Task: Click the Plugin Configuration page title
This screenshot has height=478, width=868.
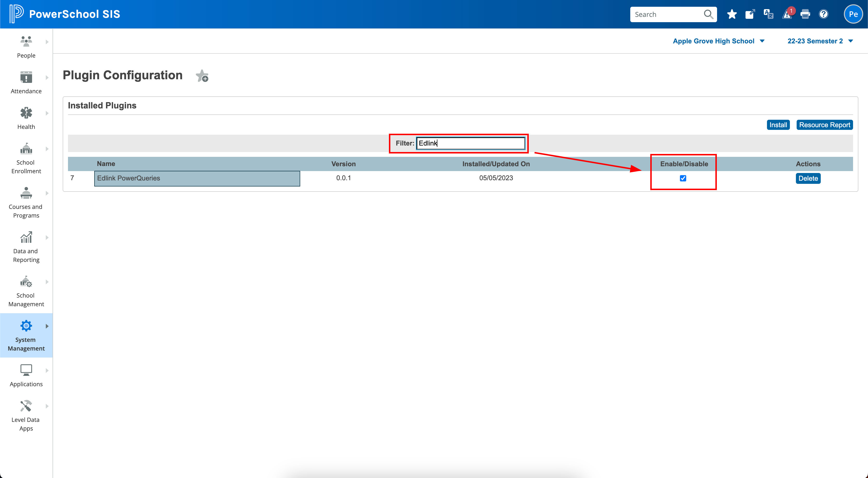Action: click(x=123, y=75)
